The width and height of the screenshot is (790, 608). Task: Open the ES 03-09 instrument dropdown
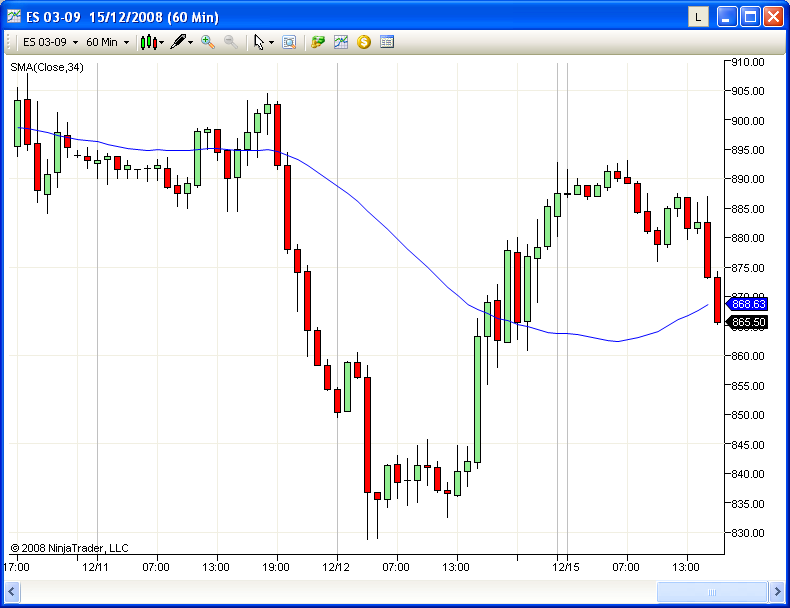pyautogui.click(x=50, y=42)
